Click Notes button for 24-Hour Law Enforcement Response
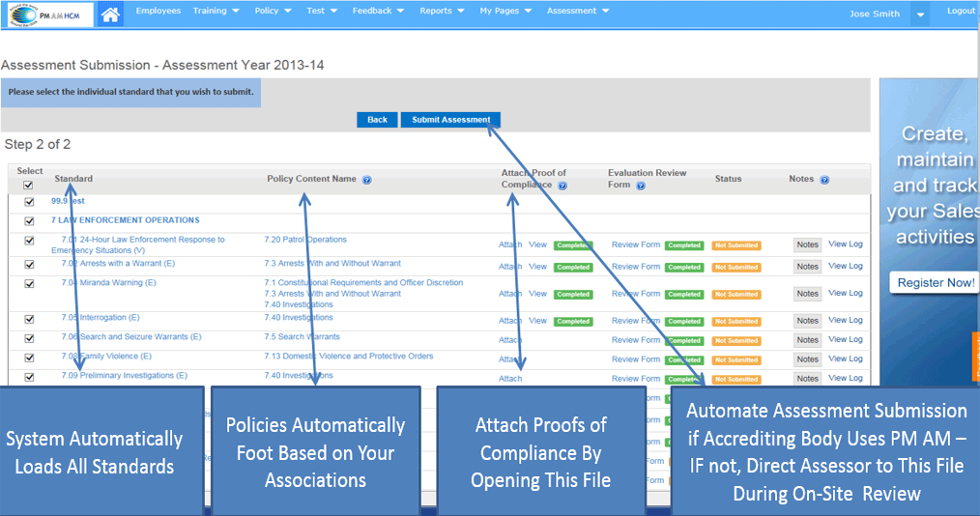 point(807,244)
